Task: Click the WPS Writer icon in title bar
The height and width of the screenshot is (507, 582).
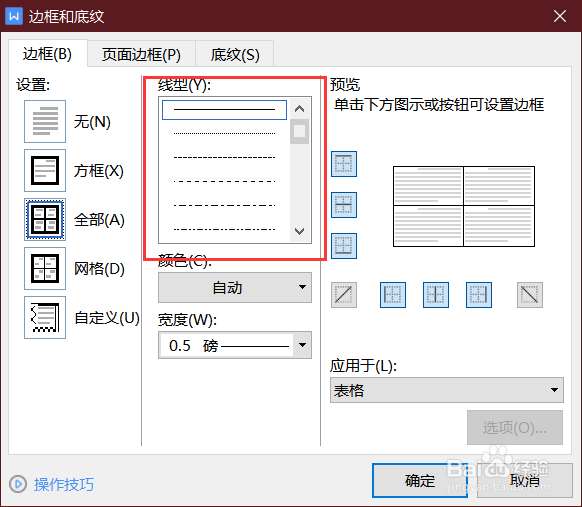Action: pos(14,16)
